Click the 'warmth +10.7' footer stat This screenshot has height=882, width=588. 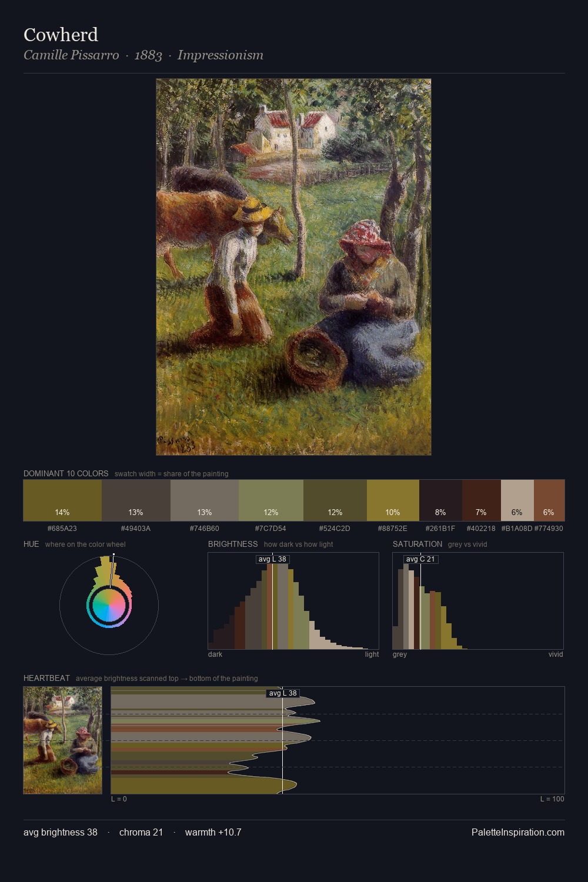pyautogui.click(x=213, y=832)
